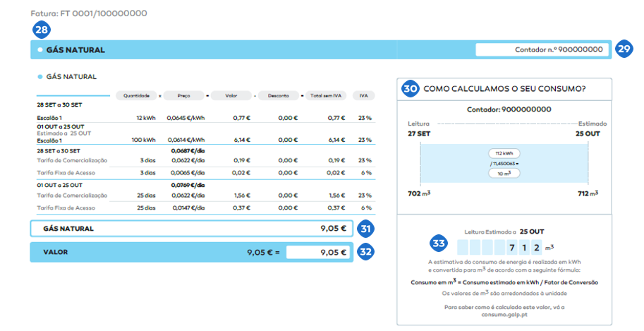Click the GÁS NATURAL title in blue banner
This screenshot has width=644, height=331.
tap(75, 49)
